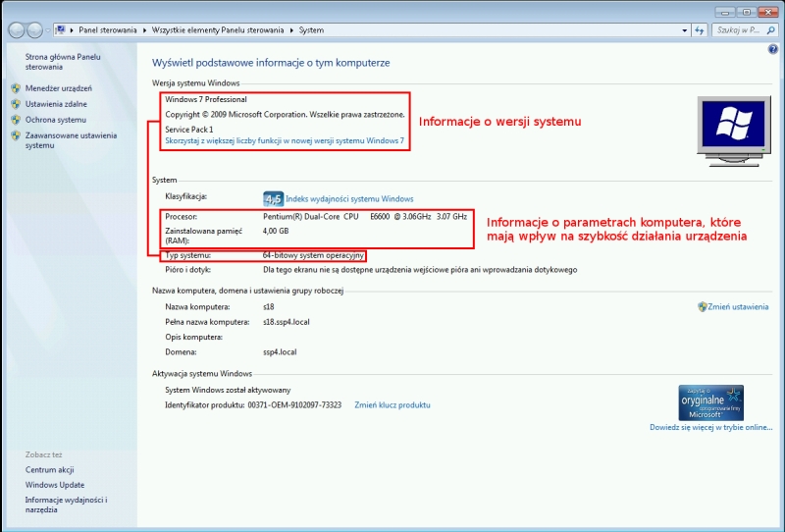Open 'Dowiedz się więcej w trybie online...' link

coord(710,427)
